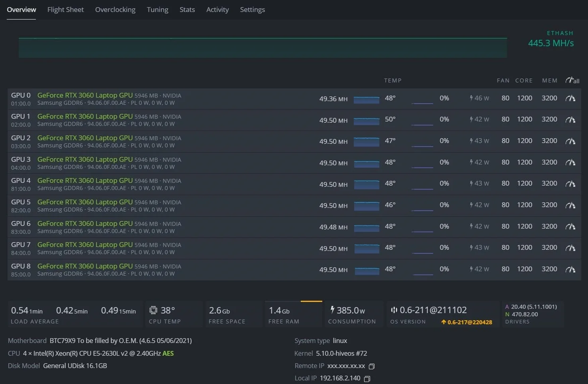Click the power bolt icon in GPU 8 row
Screen dimensions: 588x384
(471, 269)
